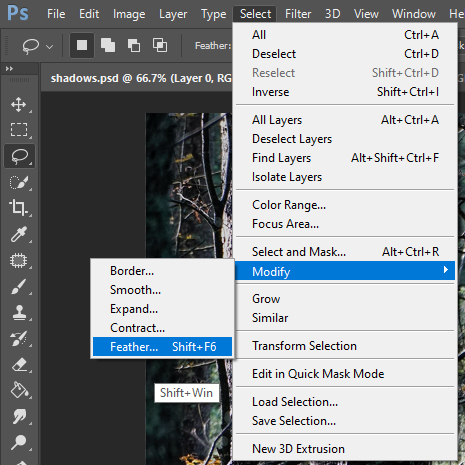
Task: Open Save Selection dialog
Action: point(345,421)
